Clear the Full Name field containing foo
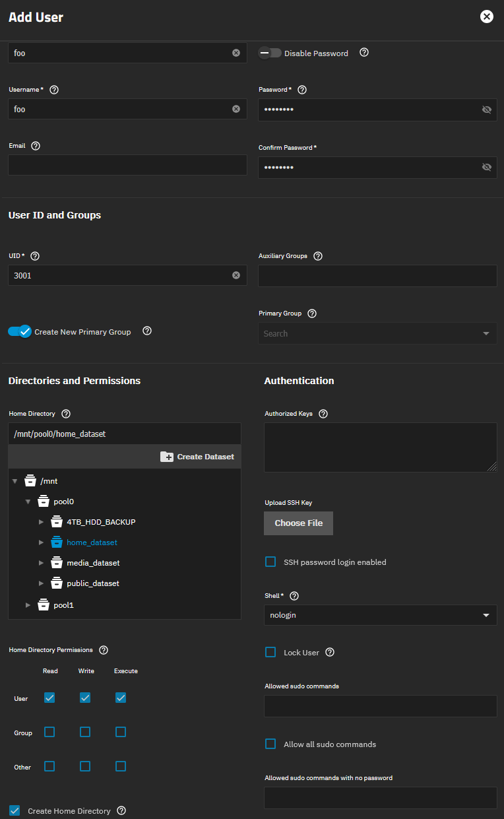504x819 pixels. pyautogui.click(x=236, y=53)
